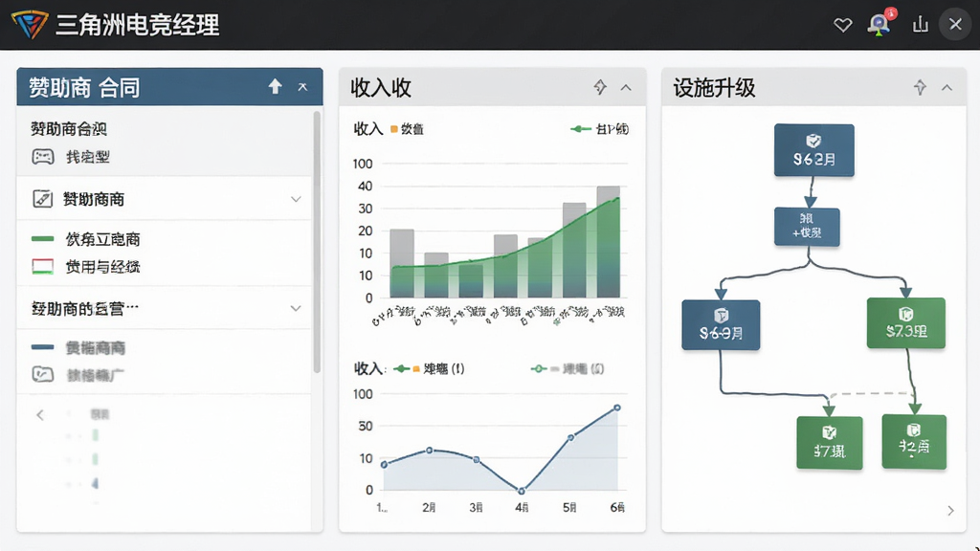
Task: Go to next page in 设施升级 panel
Action: (x=950, y=511)
